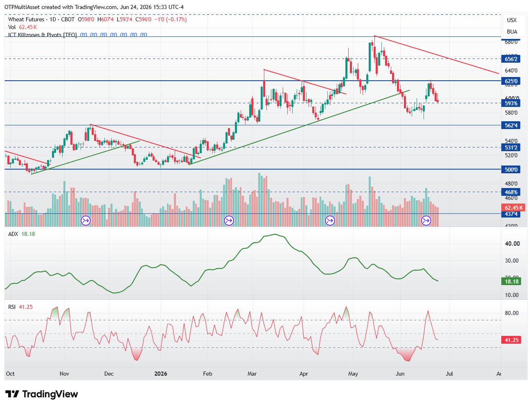
Task: Open the Wheat Futures symbol title
Action: coord(26,19)
